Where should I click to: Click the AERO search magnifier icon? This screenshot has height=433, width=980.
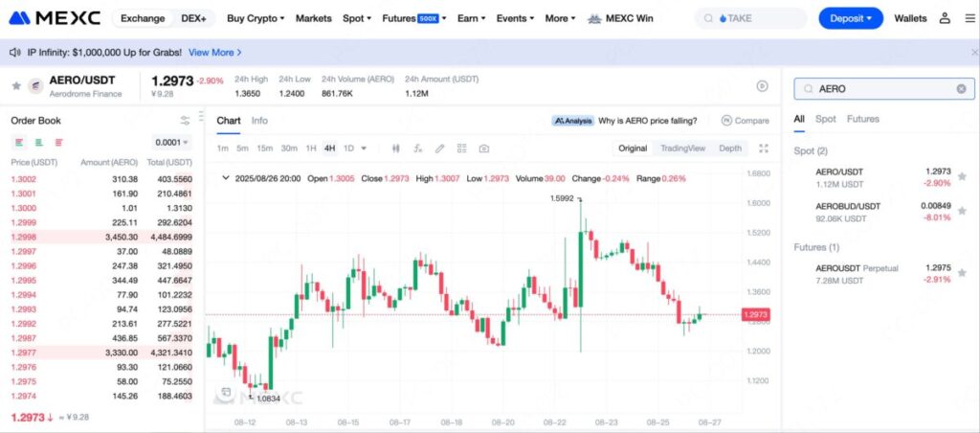pyautogui.click(x=808, y=89)
